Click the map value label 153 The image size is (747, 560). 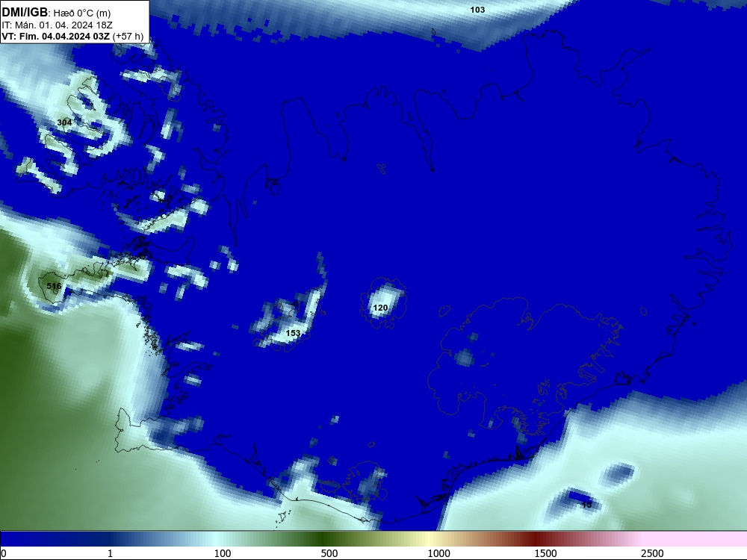coord(293,333)
